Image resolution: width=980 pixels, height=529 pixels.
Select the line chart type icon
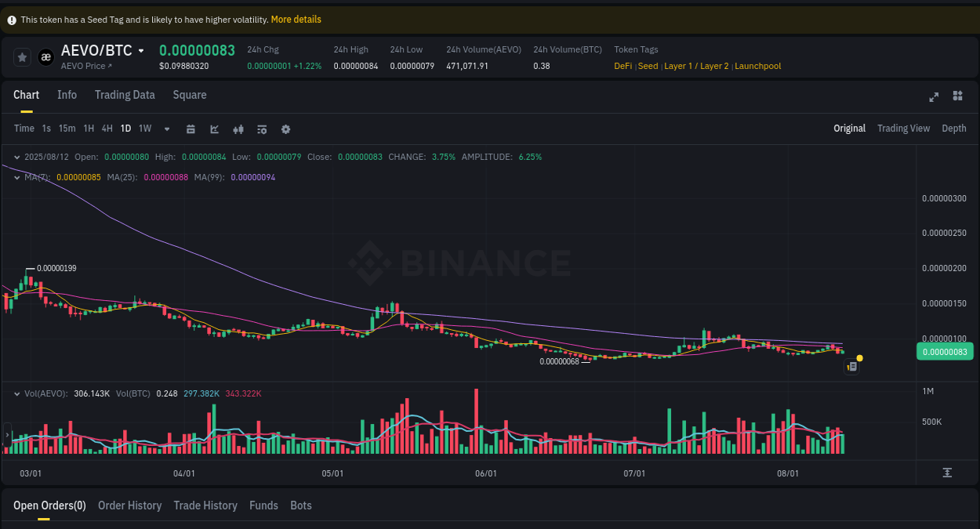214,129
